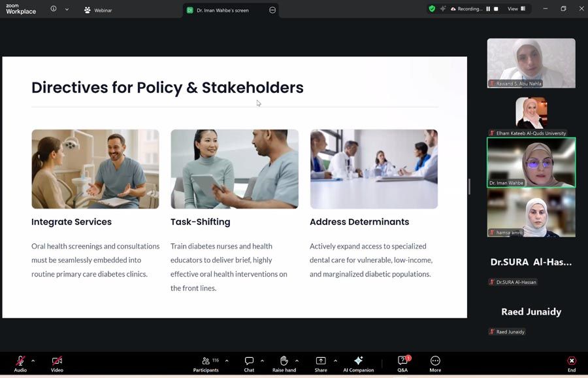Stop the recording
Screen dimensions: 588x378
(496, 9)
